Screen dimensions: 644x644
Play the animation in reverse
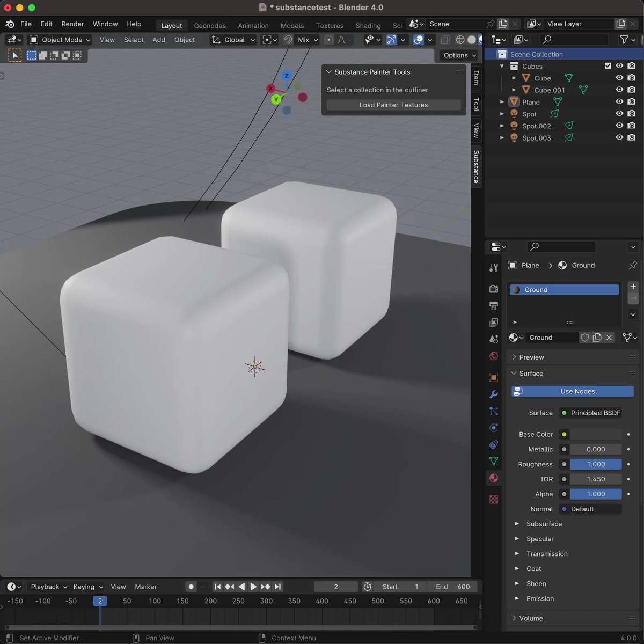241,587
